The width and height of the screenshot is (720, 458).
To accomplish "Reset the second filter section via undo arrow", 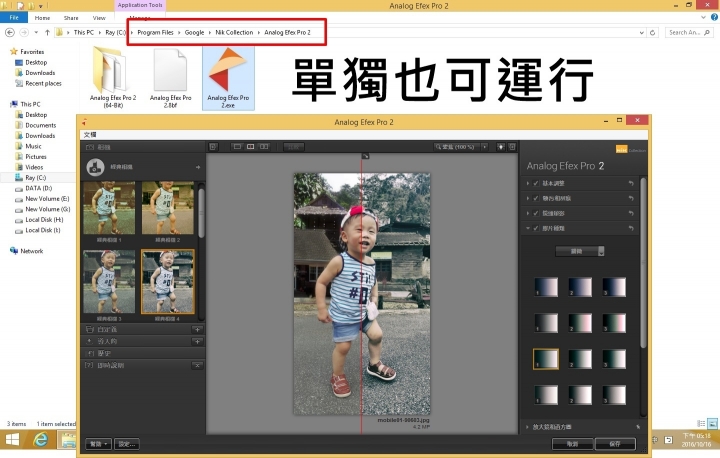I will click(x=631, y=198).
